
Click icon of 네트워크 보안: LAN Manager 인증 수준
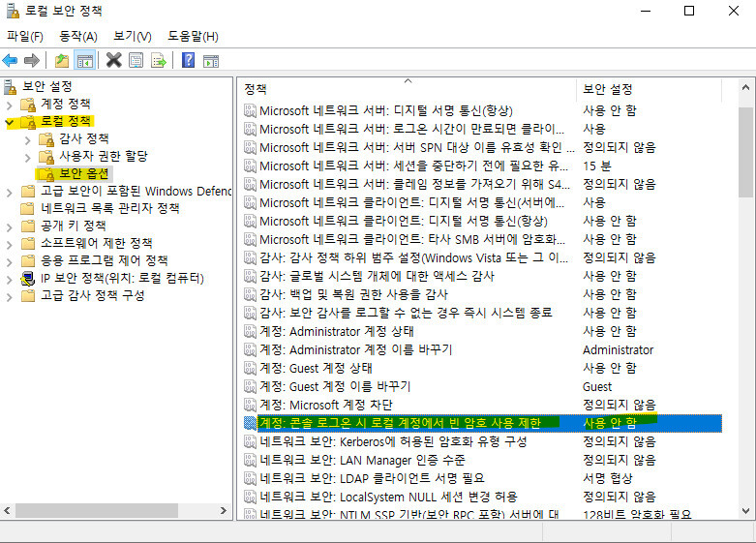250,460
